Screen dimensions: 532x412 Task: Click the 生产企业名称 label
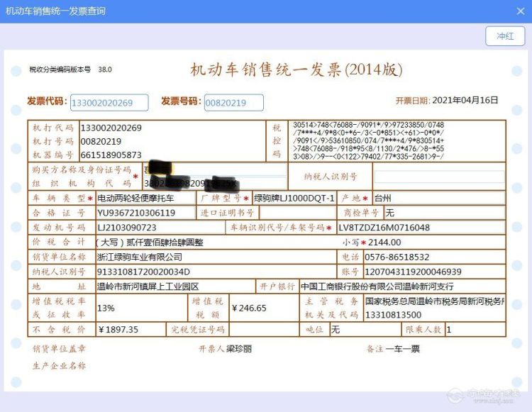click(x=59, y=366)
